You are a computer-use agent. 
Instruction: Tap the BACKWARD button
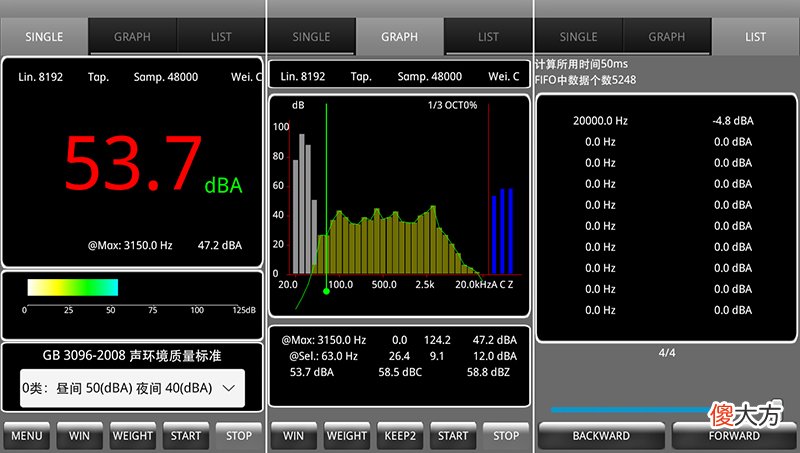tap(601, 436)
